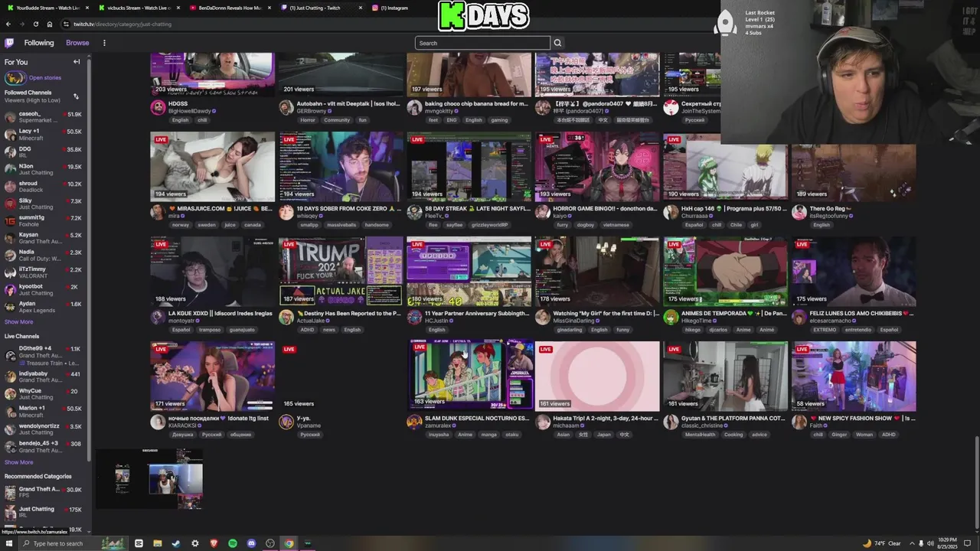Click the Twitch search field
980x551 pixels.
pos(482,43)
